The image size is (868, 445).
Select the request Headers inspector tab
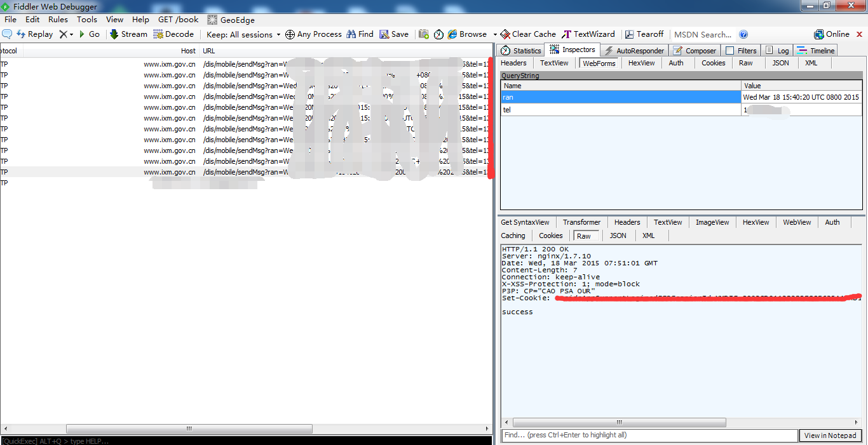[x=513, y=63]
